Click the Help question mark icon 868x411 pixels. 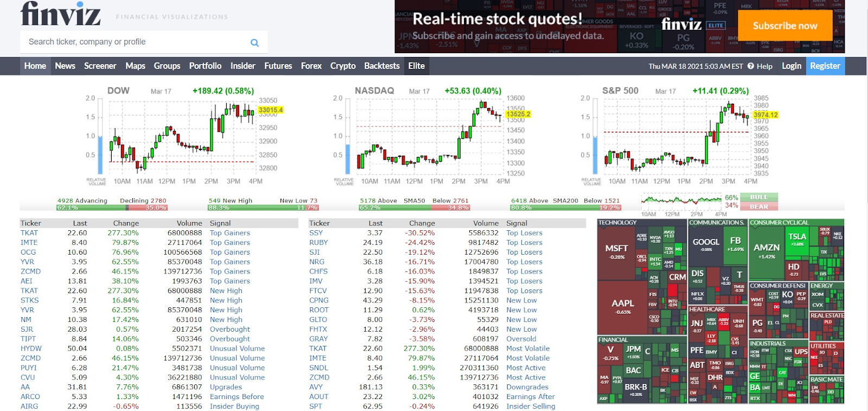[x=751, y=66]
